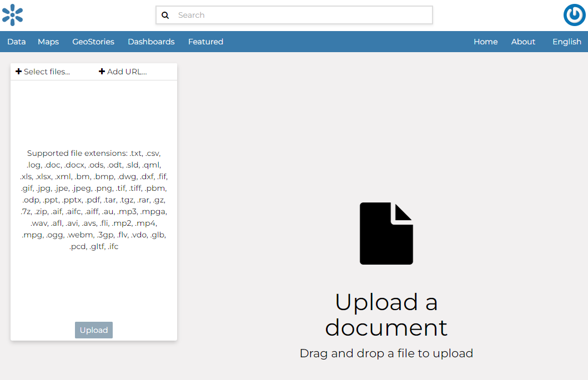This screenshot has width=588, height=380.
Task: Click the black document upload icon
Action: (386, 232)
